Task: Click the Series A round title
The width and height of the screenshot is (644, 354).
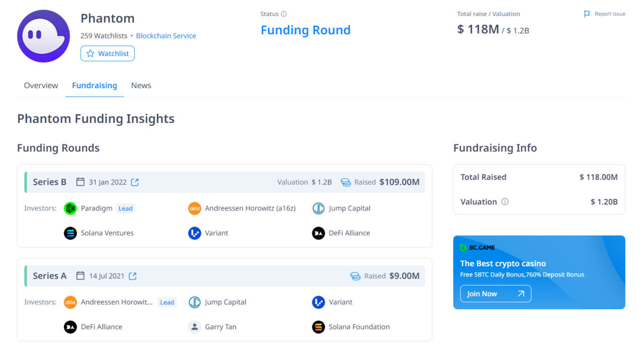Action: click(50, 276)
